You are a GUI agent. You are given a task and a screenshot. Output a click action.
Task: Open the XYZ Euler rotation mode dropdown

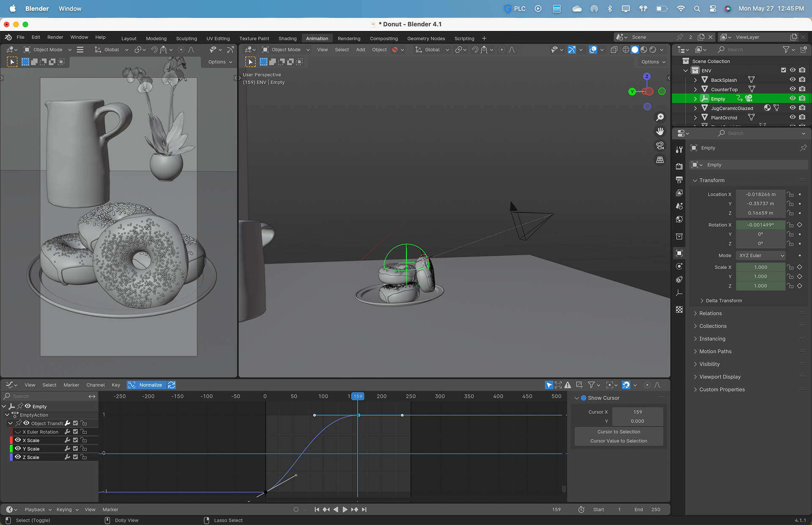pyautogui.click(x=761, y=256)
